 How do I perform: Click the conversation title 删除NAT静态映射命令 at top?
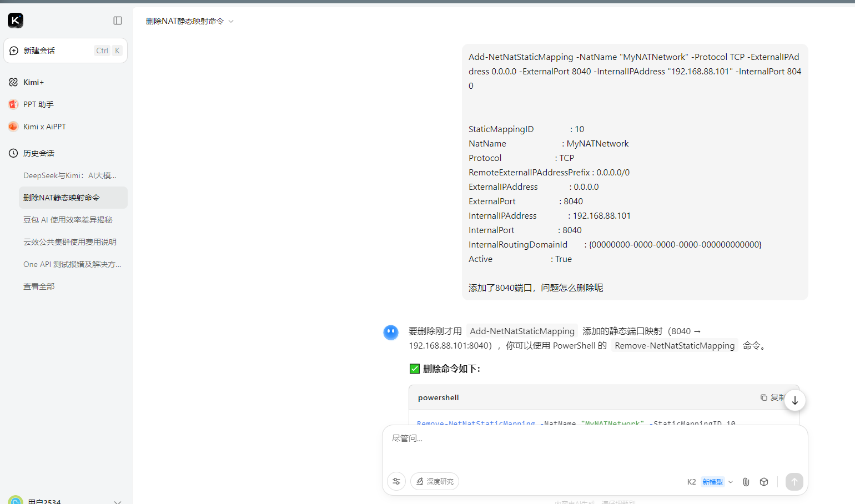[x=185, y=21]
